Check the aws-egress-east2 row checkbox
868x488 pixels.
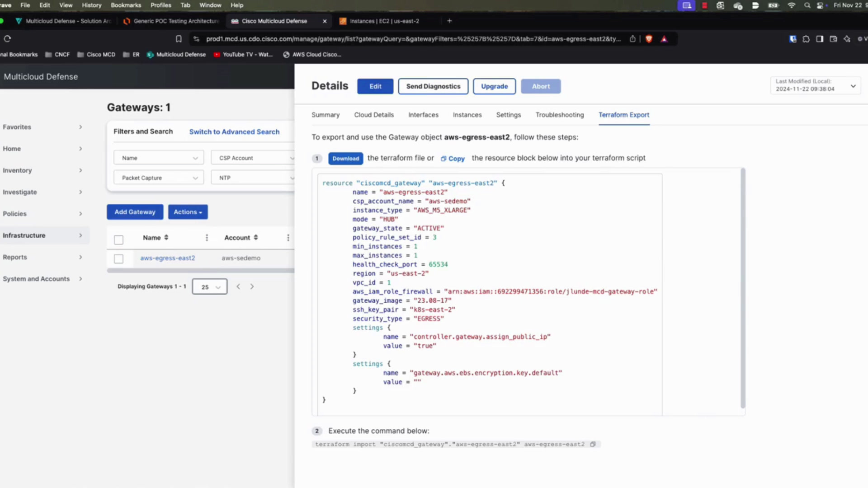[x=118, y=258]
